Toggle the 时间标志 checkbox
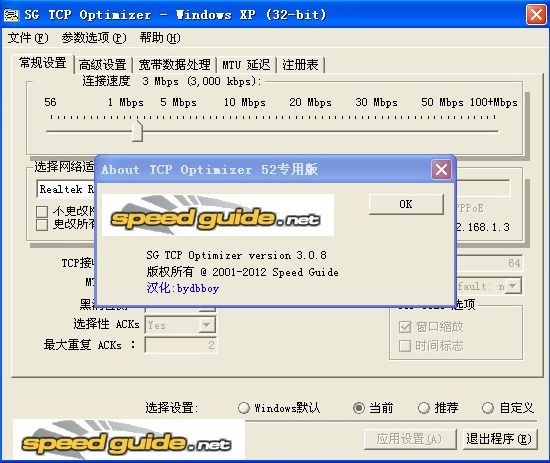The width and height of the screenshot is (550, 463). tap(405, 346)
